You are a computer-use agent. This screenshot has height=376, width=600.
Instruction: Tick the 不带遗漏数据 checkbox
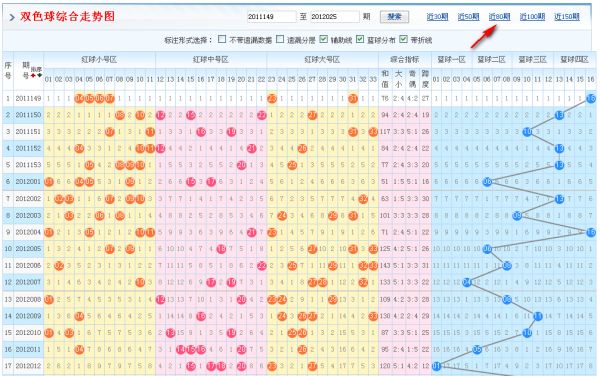pos(222,39)
